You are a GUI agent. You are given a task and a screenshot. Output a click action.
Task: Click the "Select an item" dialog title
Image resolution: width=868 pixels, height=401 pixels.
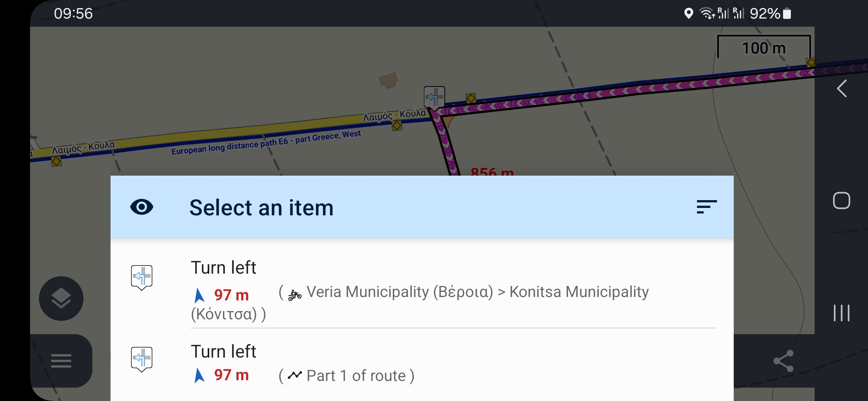point(261,208)
